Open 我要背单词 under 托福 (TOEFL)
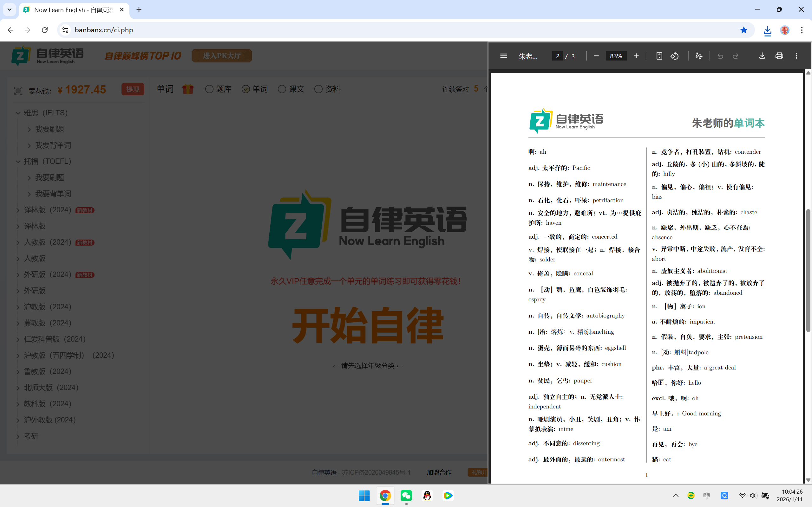The height and width of the screenshot is (507, 812). (x=53, y=194)
